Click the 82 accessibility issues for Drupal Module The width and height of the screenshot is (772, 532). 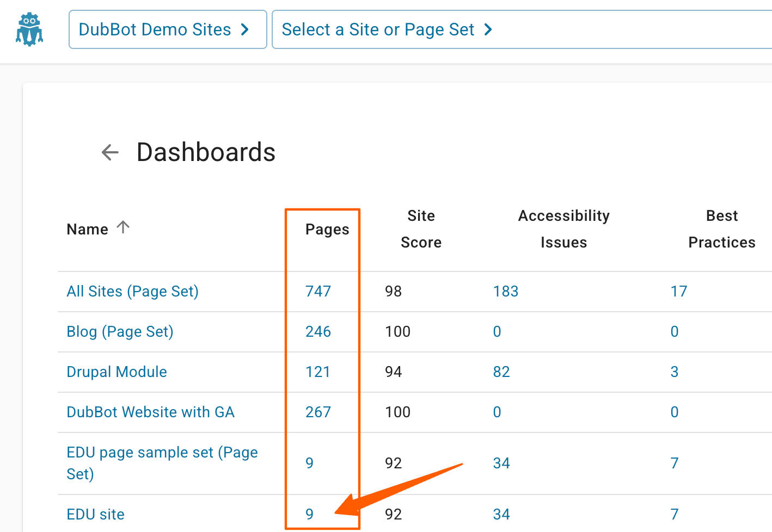501,372
